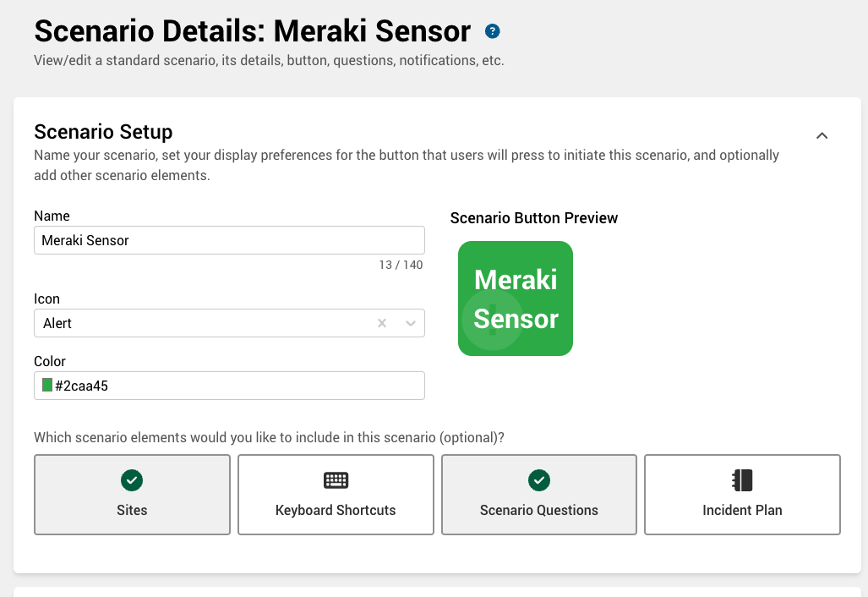This screenshot has width=868, height=597.
Task: Click the green checkmark on the Sites card
Action: point(132,479)
